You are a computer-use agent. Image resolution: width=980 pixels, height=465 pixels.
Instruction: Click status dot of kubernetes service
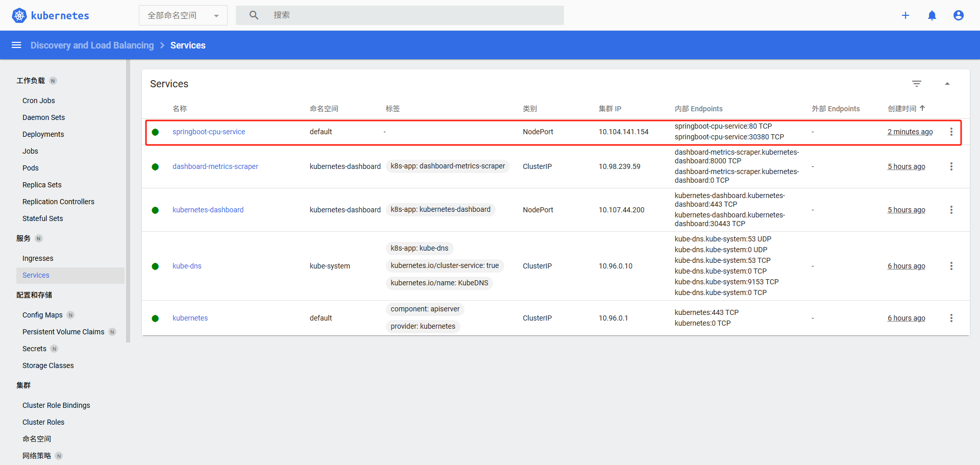point(155,319)
